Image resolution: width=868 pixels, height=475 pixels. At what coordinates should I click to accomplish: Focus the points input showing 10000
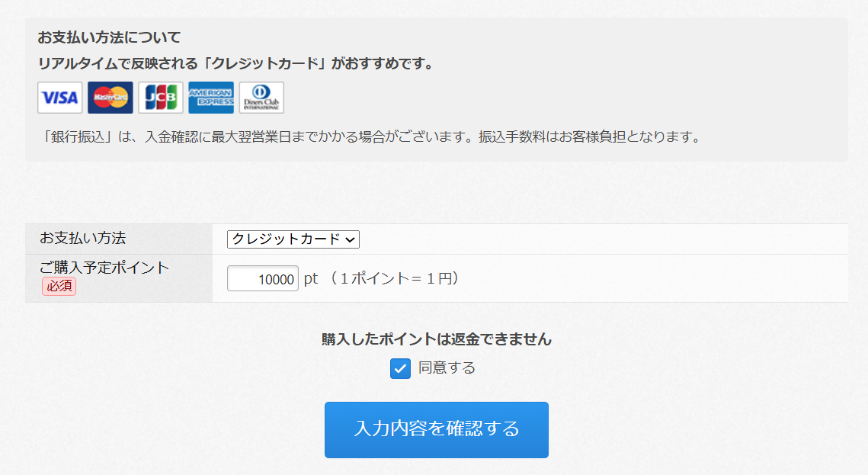263,279
